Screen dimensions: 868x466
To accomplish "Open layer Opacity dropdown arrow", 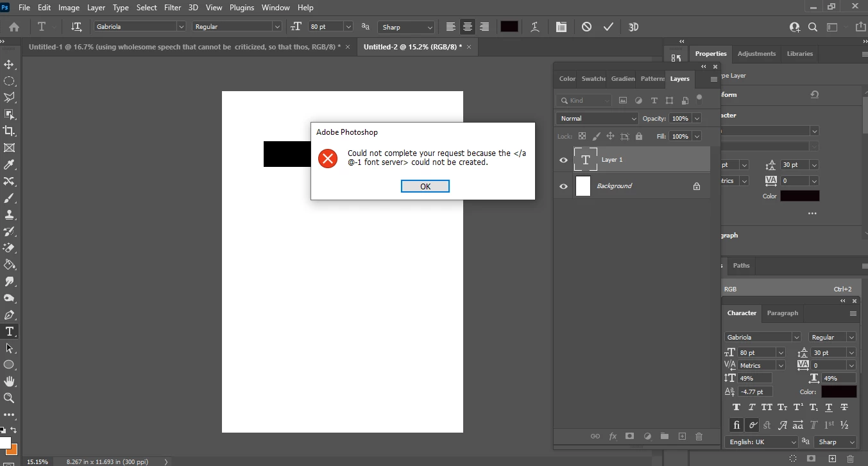I will [x=697, y=119].
